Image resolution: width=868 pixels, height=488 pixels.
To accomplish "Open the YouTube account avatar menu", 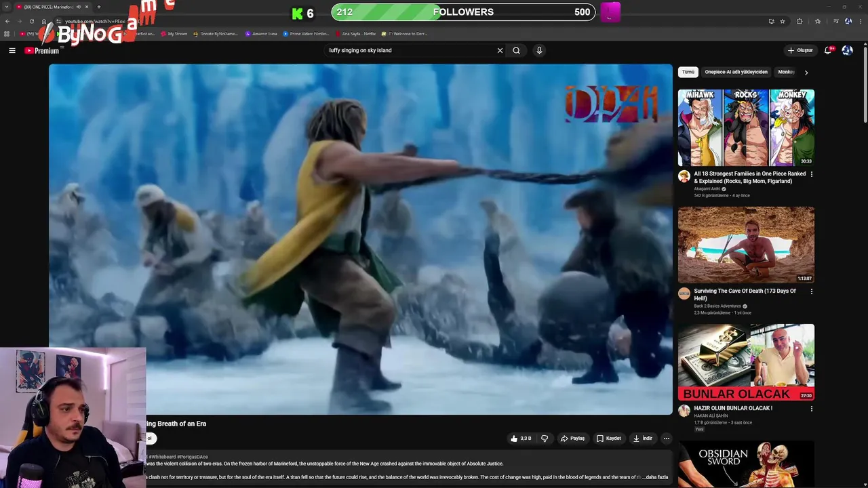I will (847, 50).
